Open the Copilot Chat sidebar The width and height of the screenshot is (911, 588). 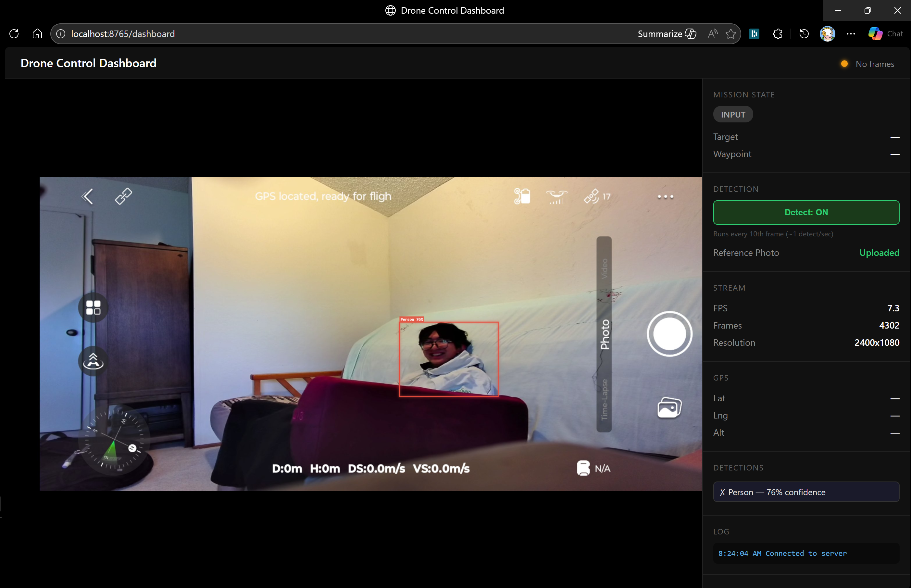(885, 34)
